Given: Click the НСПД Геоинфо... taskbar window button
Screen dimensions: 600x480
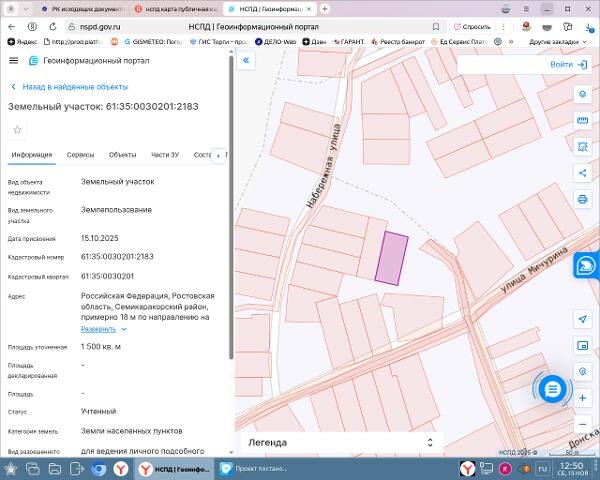Looking at the screenshot, I should pyautogui.click(x=174, y=469).
